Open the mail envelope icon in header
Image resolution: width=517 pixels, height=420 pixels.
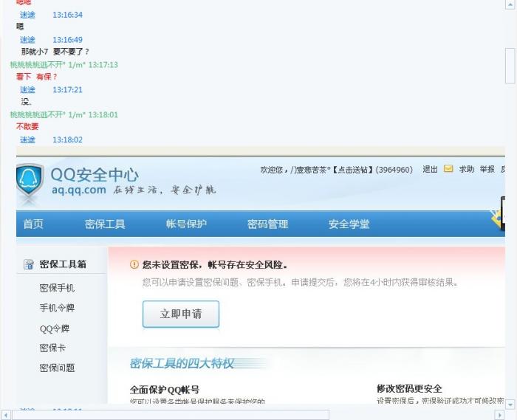[x=448, y=169]
